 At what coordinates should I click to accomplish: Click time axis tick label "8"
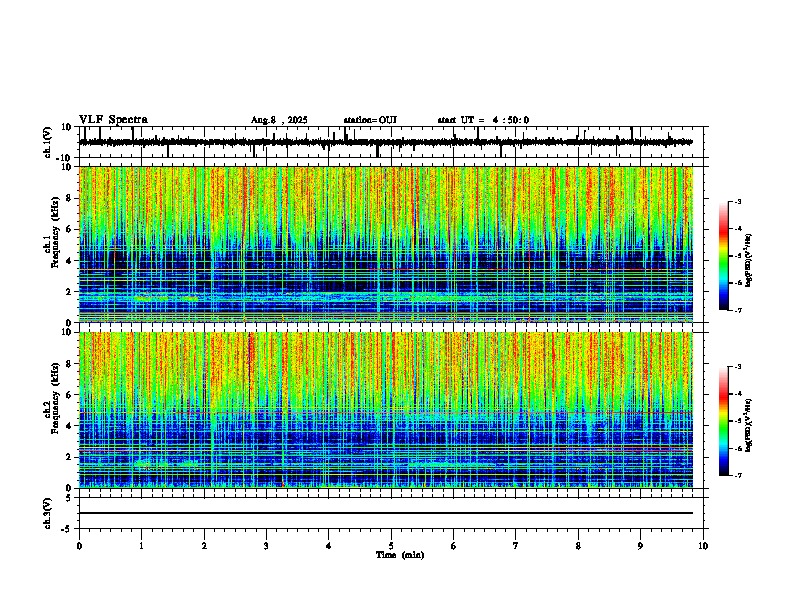(x=578, y=546)
